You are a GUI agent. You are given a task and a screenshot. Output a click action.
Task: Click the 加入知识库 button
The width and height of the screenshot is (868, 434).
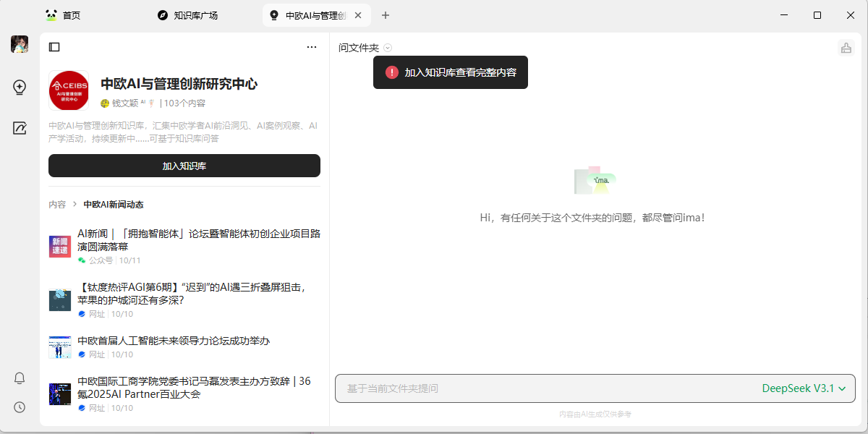(184, 166)
